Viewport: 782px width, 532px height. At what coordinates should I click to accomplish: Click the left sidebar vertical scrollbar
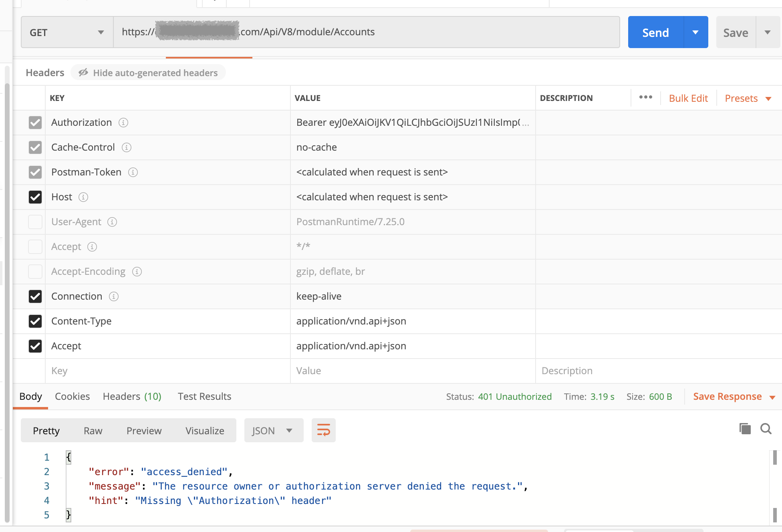[x=7, y=302]
